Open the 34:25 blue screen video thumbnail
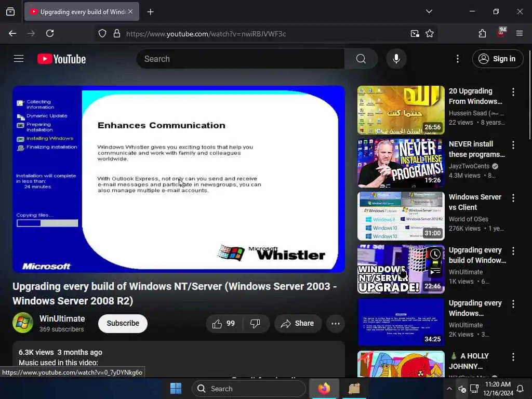 401,322
